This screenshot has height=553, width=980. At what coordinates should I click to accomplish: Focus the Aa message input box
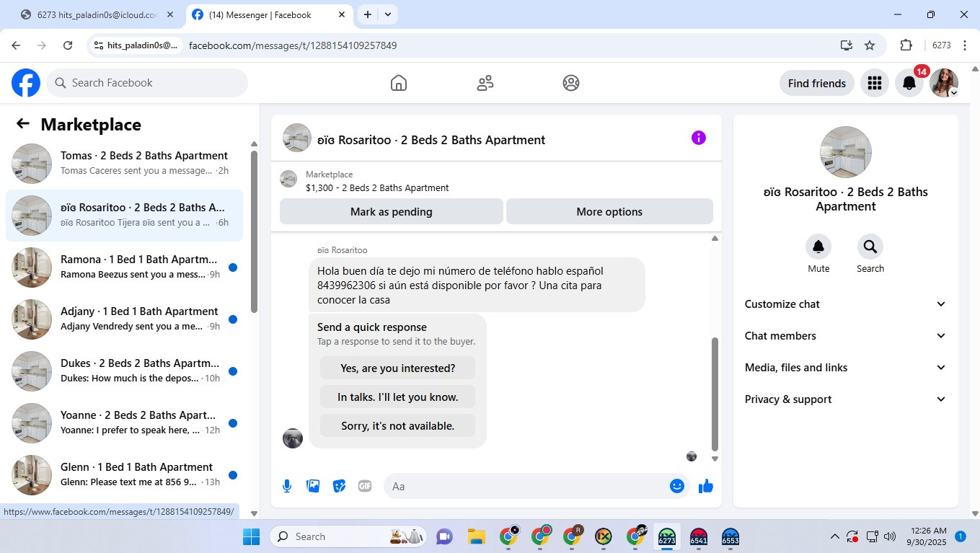[526, 486]
